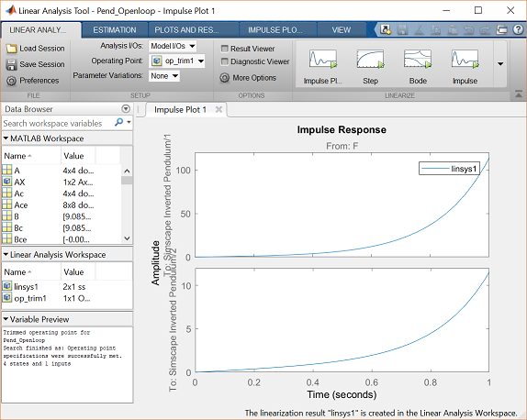Click the search magnifier in Data Browser
Screen dimensions: 527x420
[118, 122]
